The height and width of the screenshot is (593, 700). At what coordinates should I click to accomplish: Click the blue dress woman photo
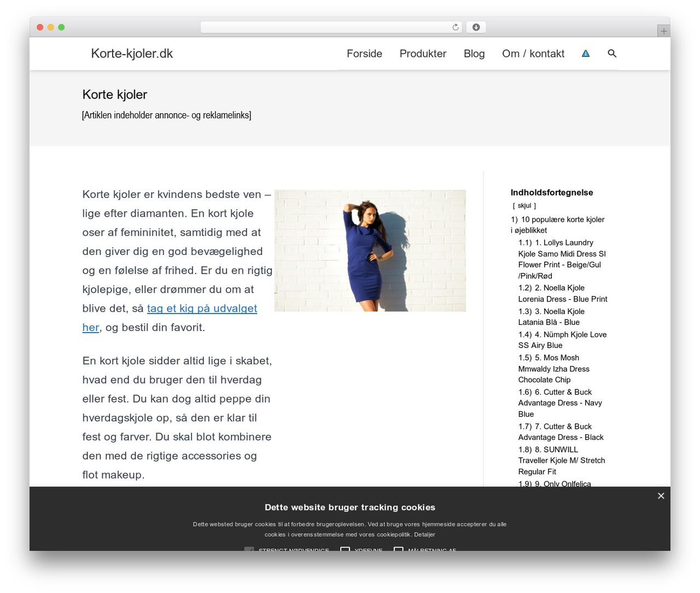(370, 251)
